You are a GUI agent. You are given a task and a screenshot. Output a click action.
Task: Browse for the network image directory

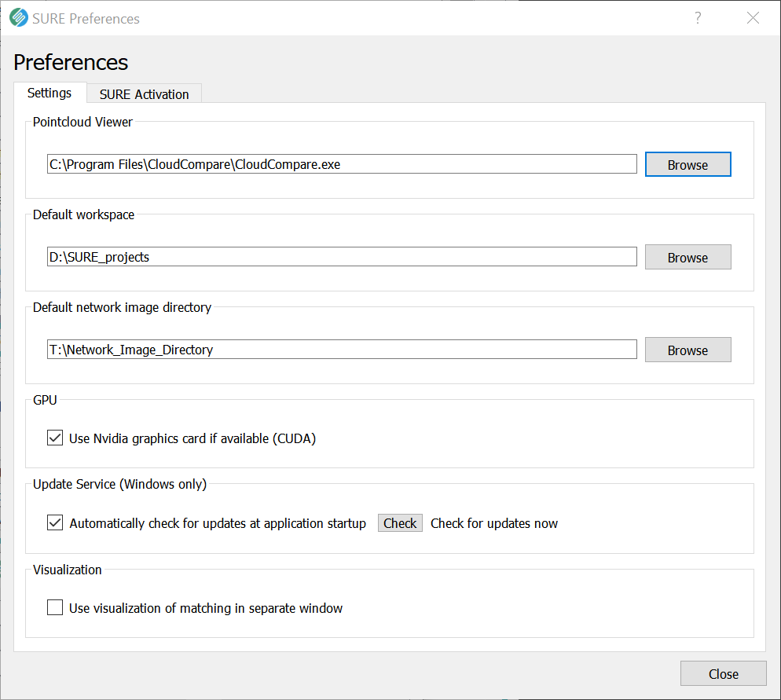click(687, 350)
